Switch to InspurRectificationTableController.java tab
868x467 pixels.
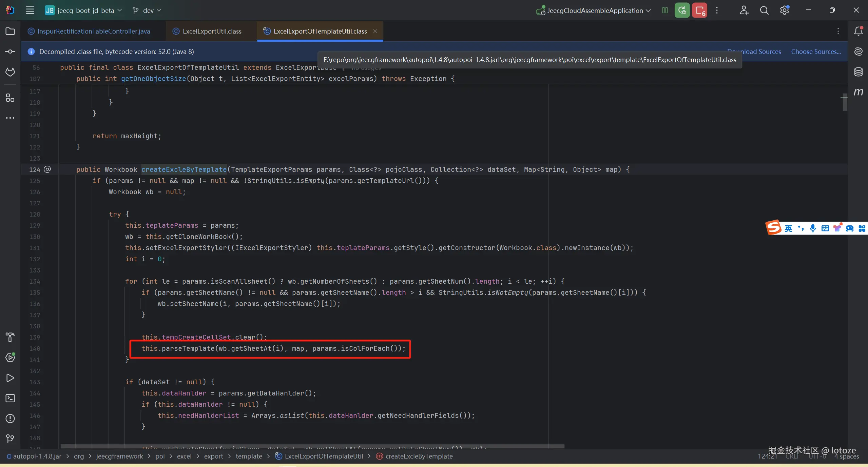[x=93, y=31]
